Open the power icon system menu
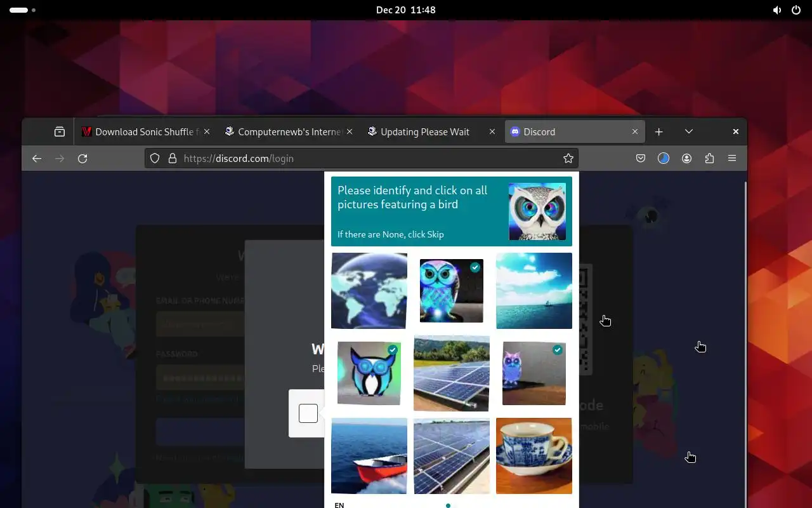Image resolution: width=812 pixels, height=508 pixels. click(796, 10)
